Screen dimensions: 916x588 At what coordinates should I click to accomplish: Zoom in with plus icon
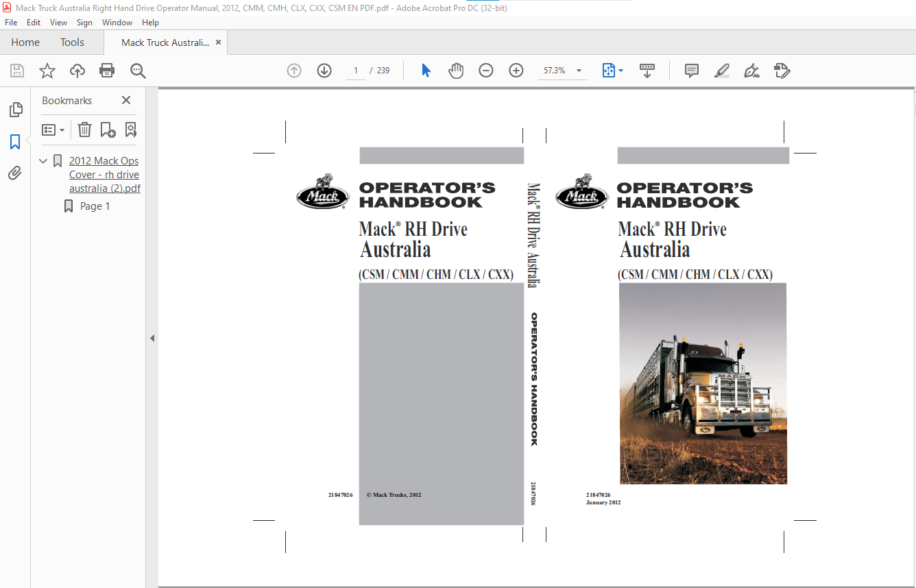(x=516, y=71)
